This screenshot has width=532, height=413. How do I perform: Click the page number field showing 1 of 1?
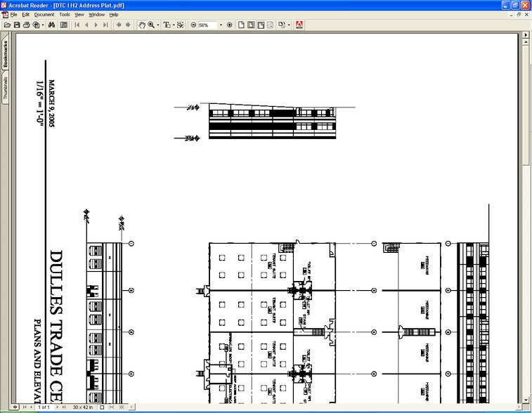tap(44, 407)
